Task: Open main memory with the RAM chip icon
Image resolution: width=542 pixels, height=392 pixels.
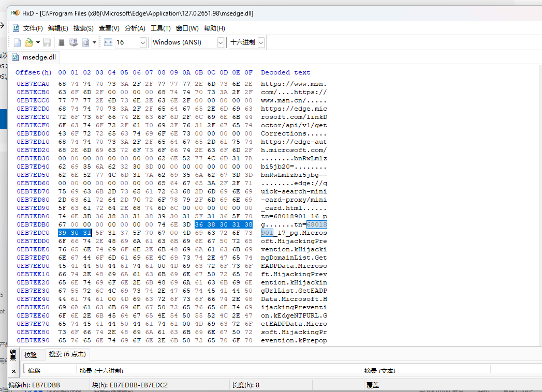Action: [62, 42]
